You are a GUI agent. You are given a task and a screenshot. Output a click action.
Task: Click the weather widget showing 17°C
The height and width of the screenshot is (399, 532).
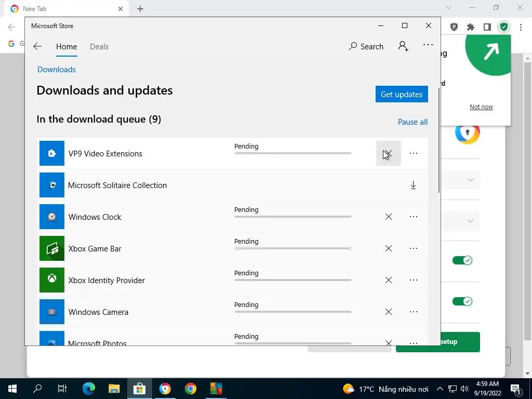(385, 389)
